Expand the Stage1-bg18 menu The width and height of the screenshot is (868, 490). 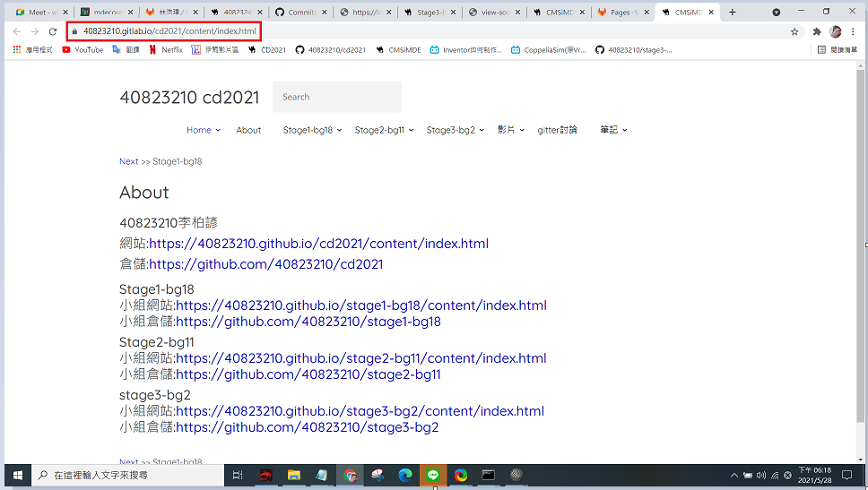coord(312,130)
